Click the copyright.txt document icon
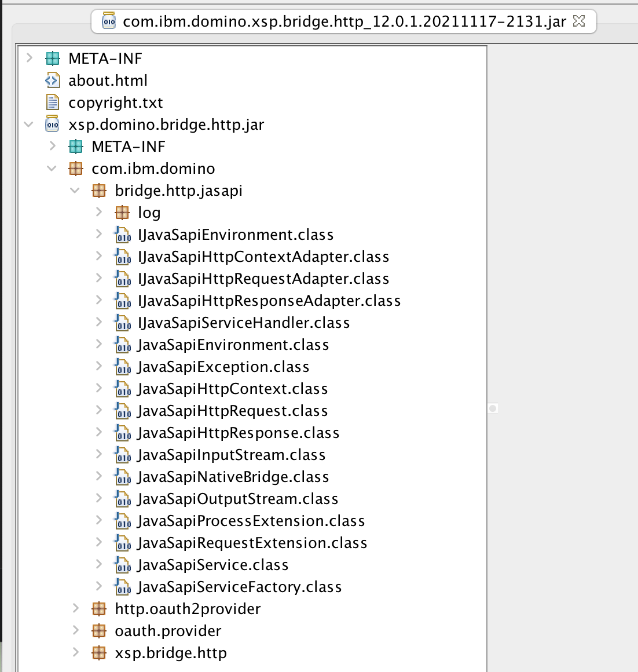This screenshot has height=672, width=638. 53,103
